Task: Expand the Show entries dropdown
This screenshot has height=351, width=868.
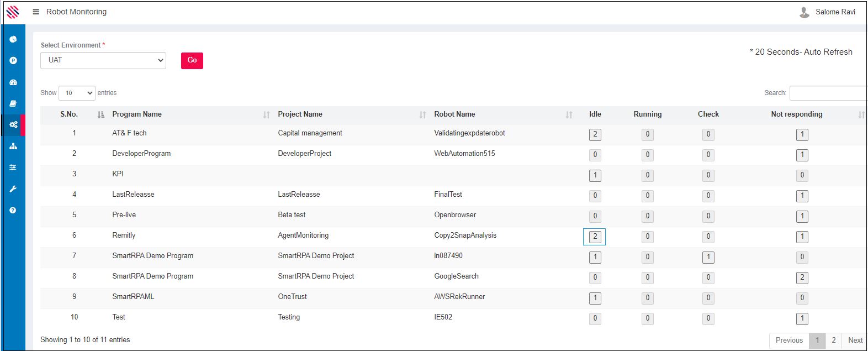Action: (77, 93)
